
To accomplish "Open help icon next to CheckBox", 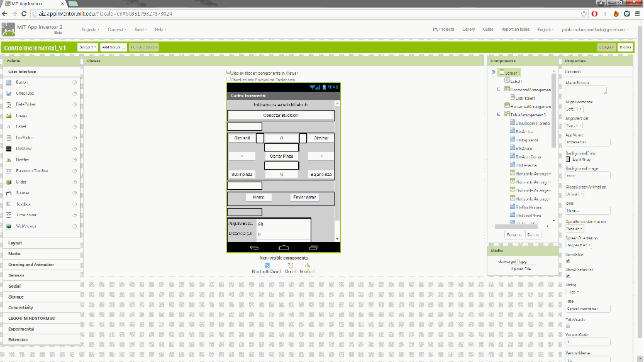I will (x=75, y=94).
